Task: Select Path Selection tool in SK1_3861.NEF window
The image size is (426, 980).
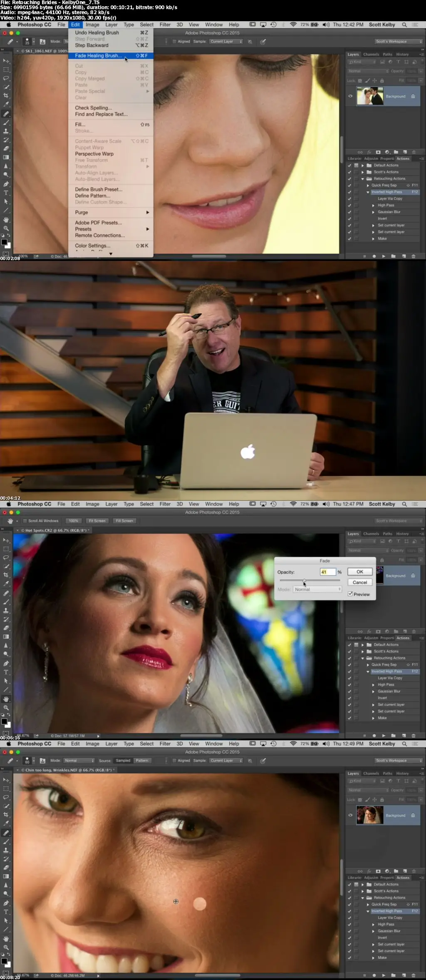Action: click(x=6, y=201)
